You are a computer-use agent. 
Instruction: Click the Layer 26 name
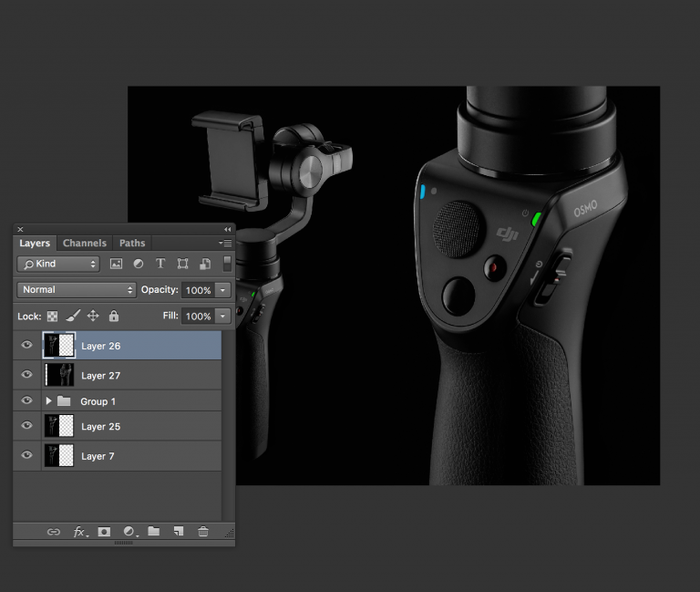(101, 346)
